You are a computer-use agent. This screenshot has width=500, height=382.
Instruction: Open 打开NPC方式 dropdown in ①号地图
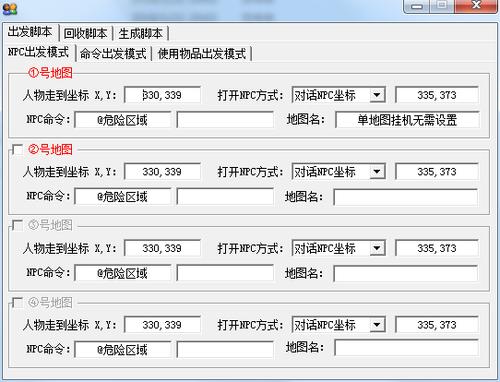tap(377, 95)
